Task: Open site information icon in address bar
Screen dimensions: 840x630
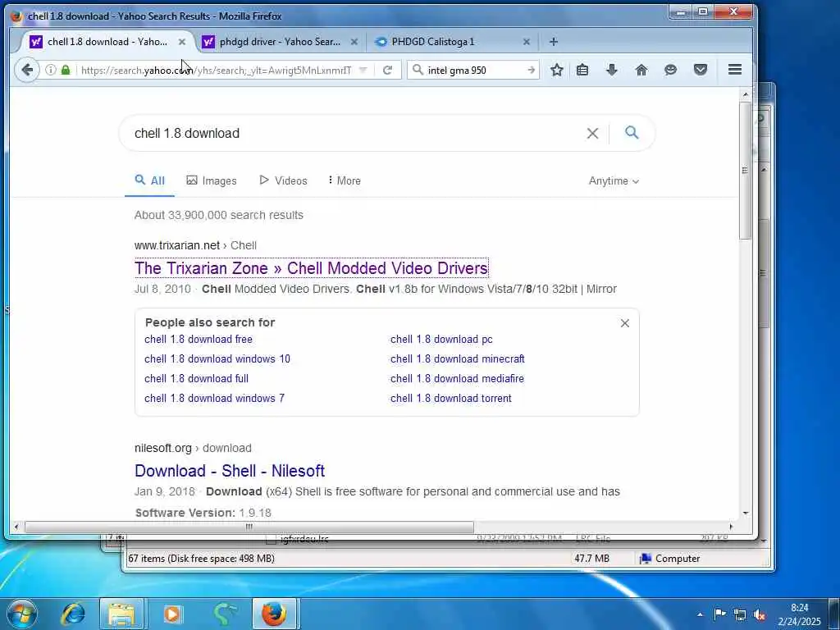Action: point(50,70)
